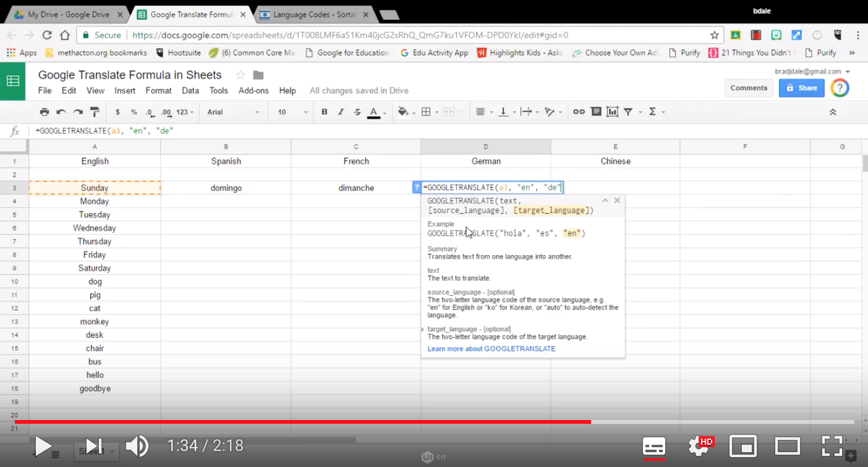Click the print icon in the toolbar
This screenshot has height=467, width=868.
tap(44, 112)
